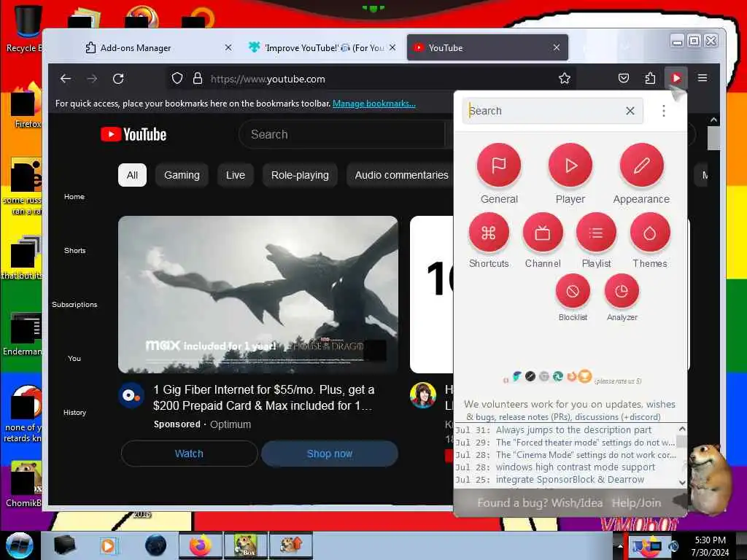Screen dimensions: 747x560
Task: Click the Watch button on the ad
Action: point(190,454)
